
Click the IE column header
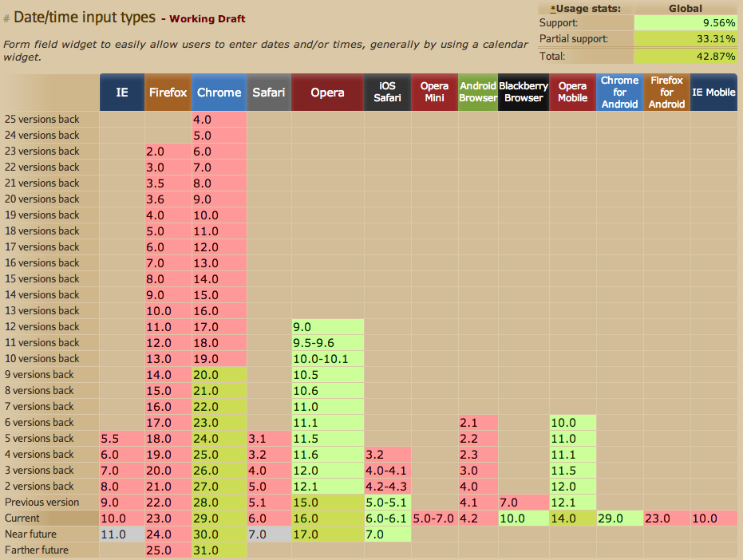pos(122,92)
